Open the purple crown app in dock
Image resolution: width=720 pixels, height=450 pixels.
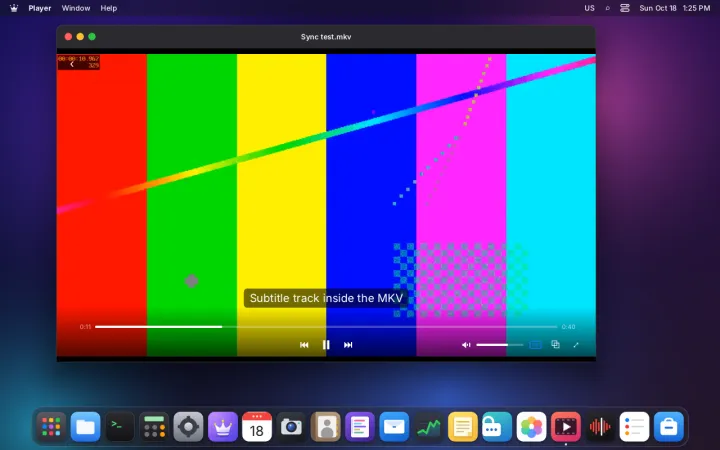tap(223, 427)
